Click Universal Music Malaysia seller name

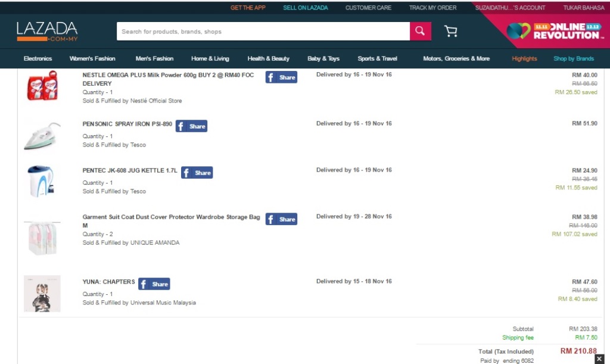163,303
